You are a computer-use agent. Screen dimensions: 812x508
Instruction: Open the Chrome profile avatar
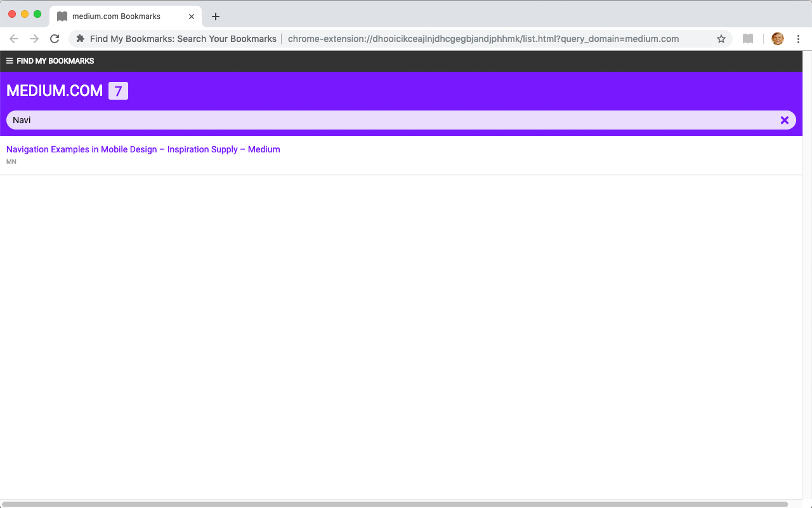[x=778, y=39]
